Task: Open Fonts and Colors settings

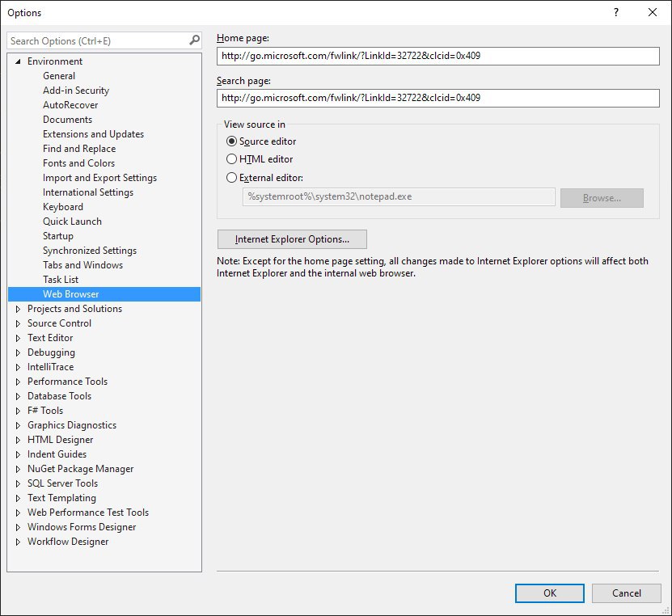Action: [x=79, y=163]
